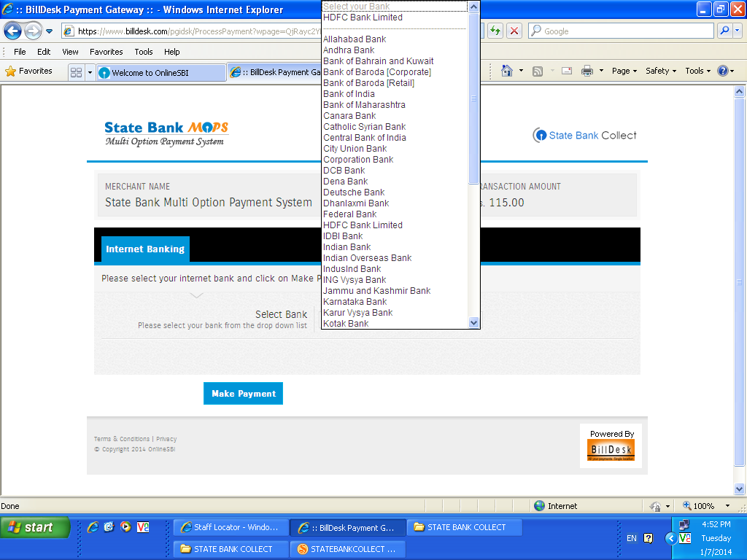Click the Internet Banking tab

coord(145,249)
